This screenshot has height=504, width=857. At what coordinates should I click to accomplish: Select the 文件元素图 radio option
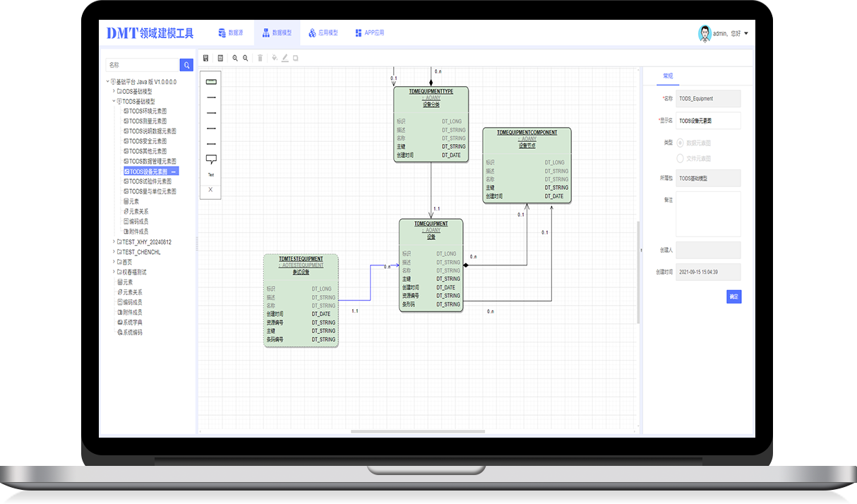(681, 159)
